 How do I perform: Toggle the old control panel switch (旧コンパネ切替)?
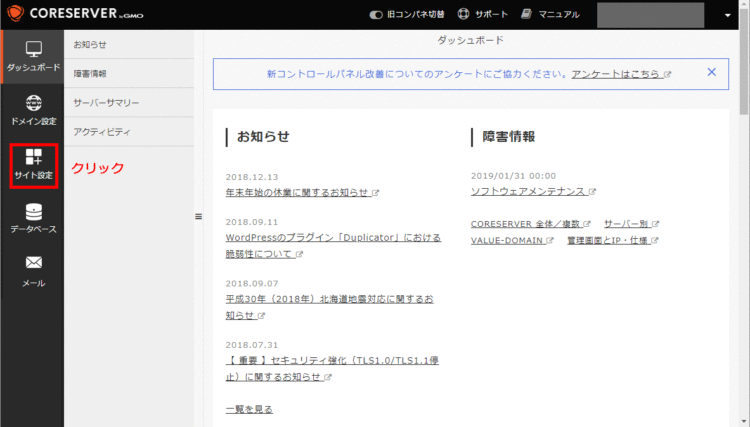[x=376, y=15]
